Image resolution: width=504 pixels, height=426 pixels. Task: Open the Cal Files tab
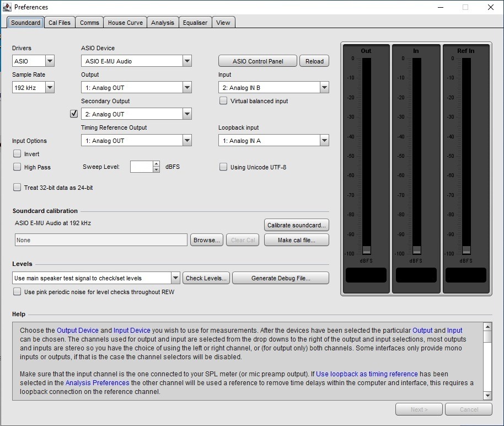pyautogui.click(x=60, y=23)
